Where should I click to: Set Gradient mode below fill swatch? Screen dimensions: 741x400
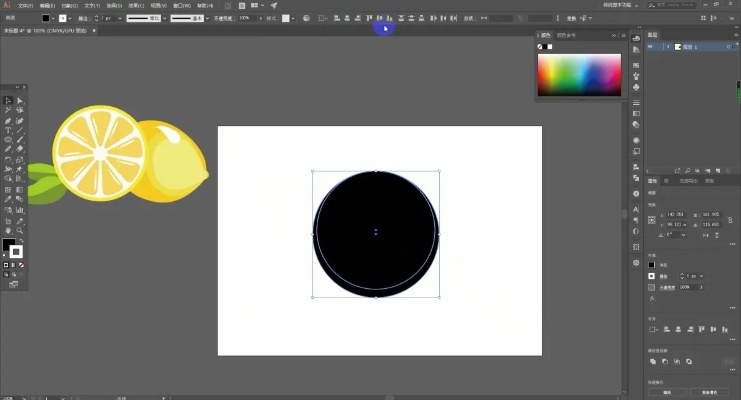[x=14, y=265]
